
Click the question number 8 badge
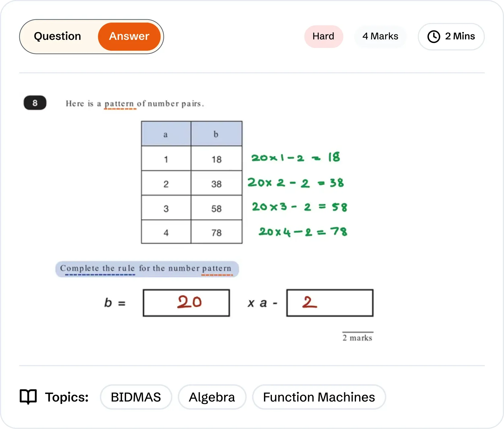click(35, 103)
